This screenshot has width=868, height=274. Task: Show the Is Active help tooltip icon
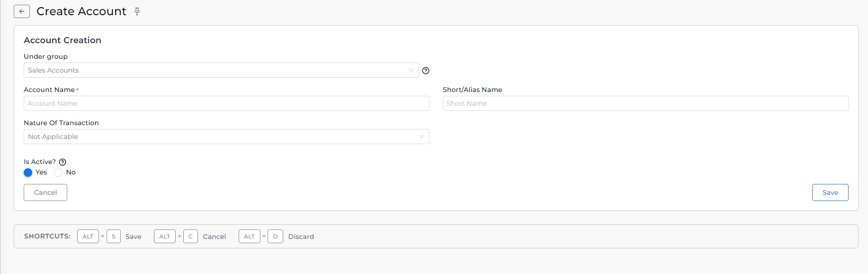(x=63, y=162)
